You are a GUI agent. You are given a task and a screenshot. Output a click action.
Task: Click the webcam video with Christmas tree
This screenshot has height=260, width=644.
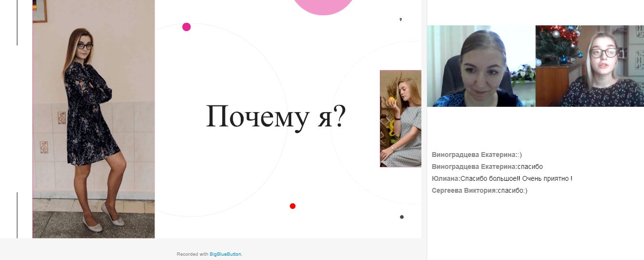click(x=590, y=66)
